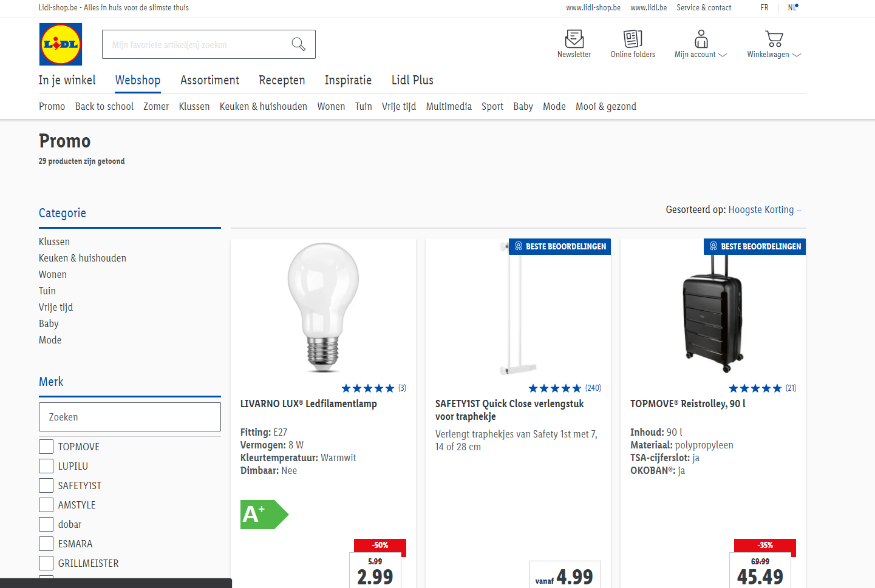Click the Mijn account person icon
The image size is (875, 588).
coord(701,39)
